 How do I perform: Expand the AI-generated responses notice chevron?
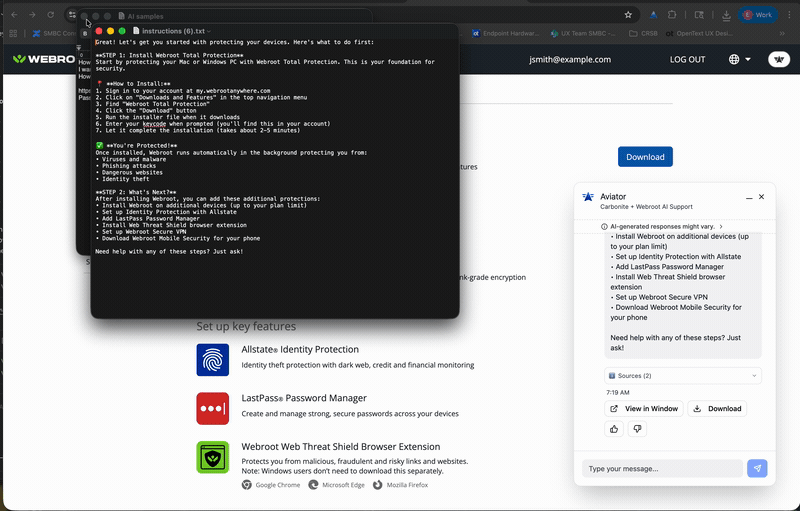click(721, 226)
